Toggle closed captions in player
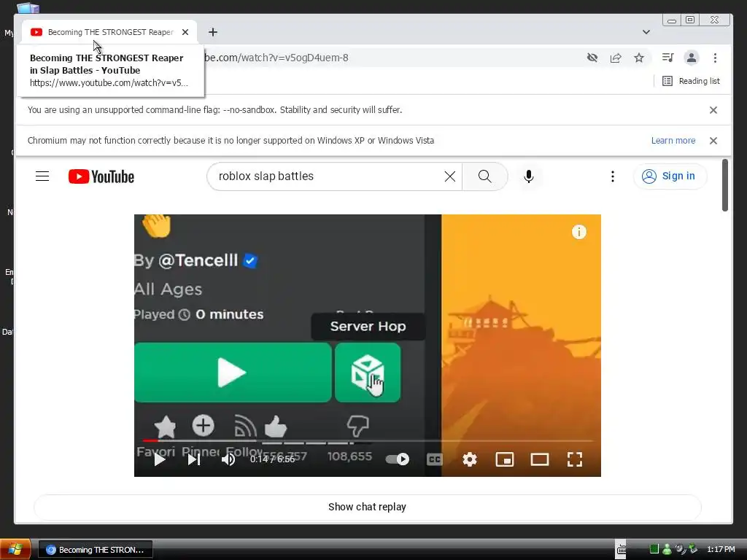Image resolution: width=747 pixels, height=560 pixels. pos(435,459)
